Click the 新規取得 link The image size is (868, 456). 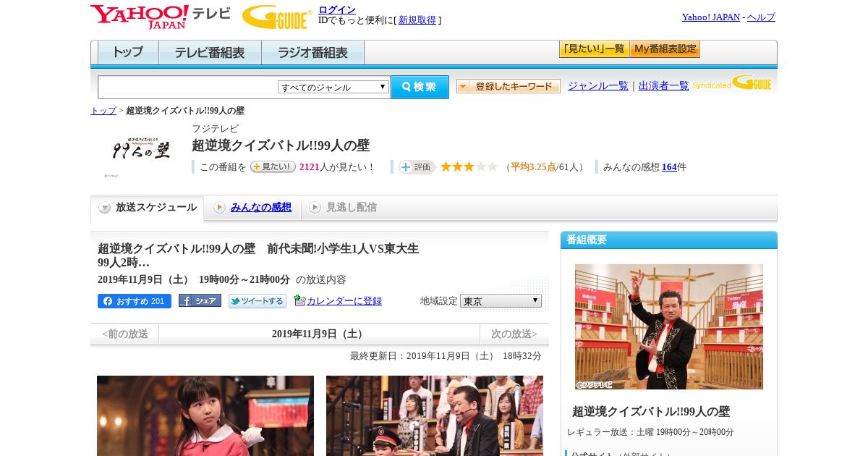click(417, 20)
